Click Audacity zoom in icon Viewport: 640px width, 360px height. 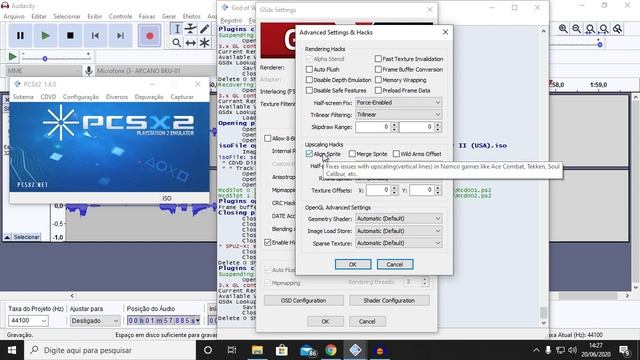coord(563,29)
